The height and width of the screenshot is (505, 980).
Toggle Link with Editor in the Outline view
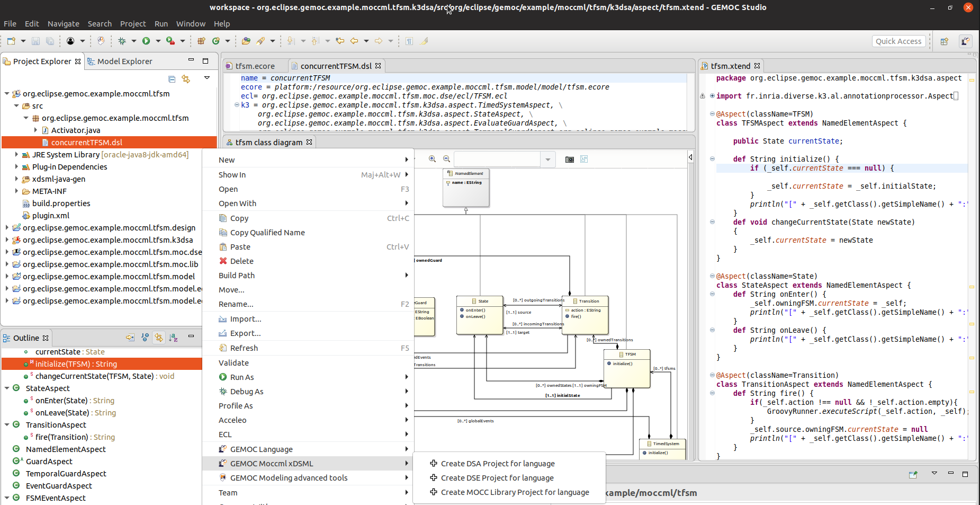click(159, 338)
